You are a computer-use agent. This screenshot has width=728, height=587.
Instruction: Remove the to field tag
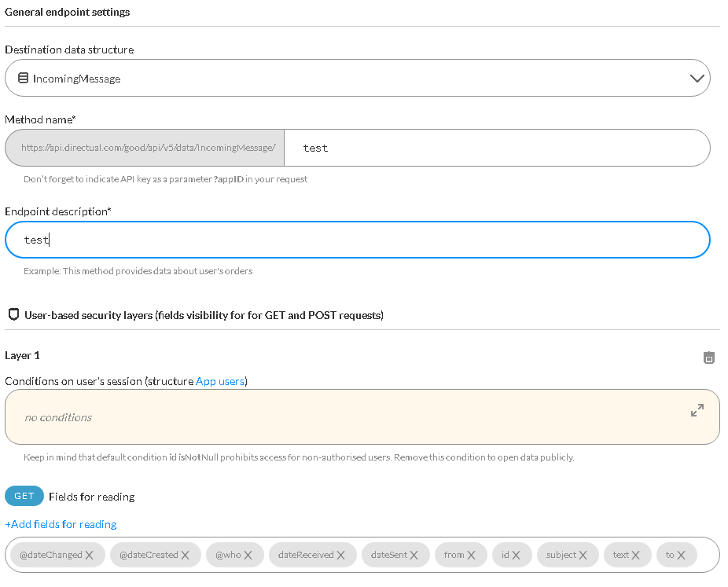[681, 555]
